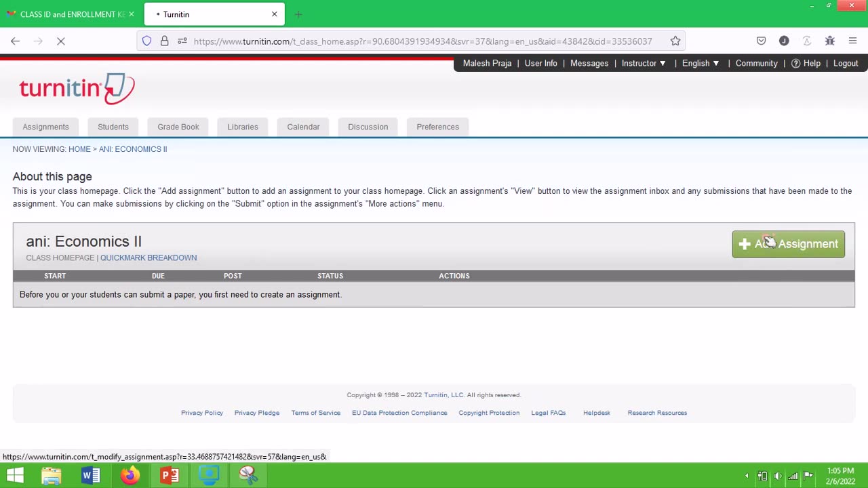Switch to Firefox in the taskbar
The width and height of the screenshot is (868, 488).
click(x=130, y=476)
